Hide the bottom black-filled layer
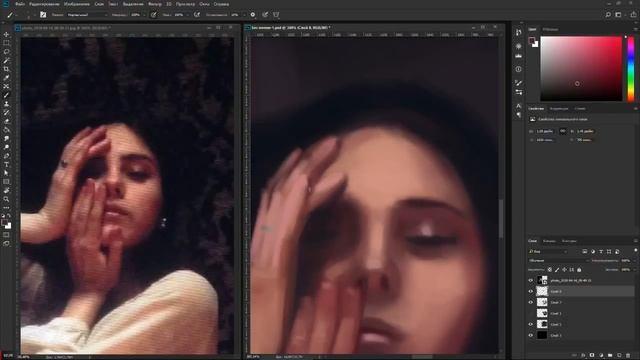 coord(531,336)
